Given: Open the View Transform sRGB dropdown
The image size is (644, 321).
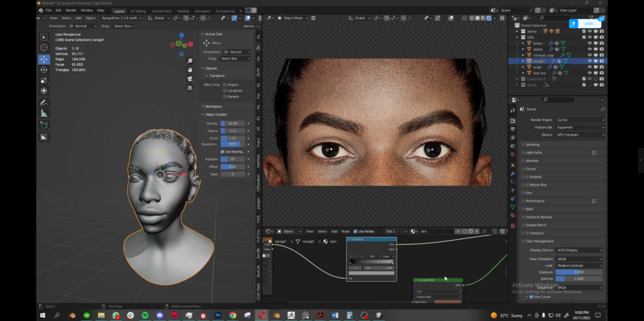Looking at the screenshot, I should (x=579, y=259).
